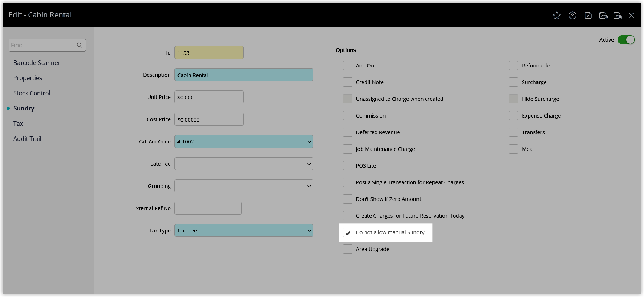Click the External Ref No field
Viewport: 644px width, 297px height.
208,208
